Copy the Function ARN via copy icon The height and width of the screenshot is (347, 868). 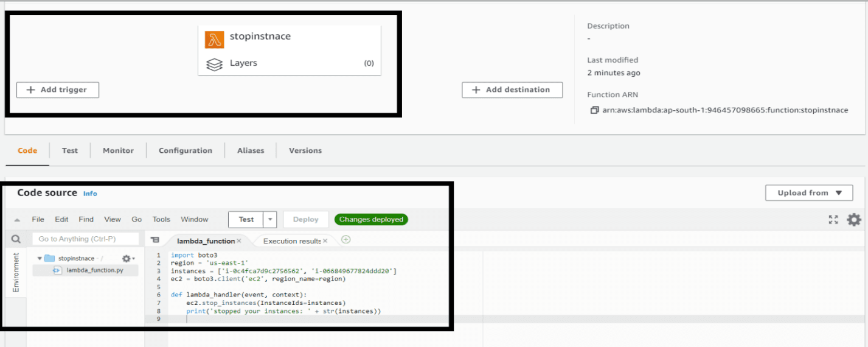[594, 110]
